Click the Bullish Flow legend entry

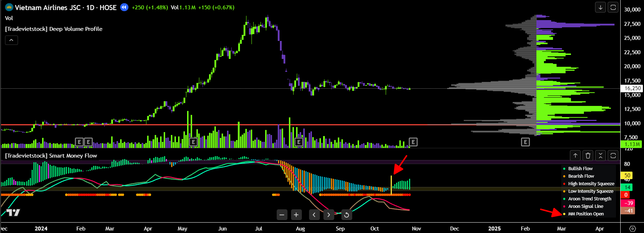[580, 168]
